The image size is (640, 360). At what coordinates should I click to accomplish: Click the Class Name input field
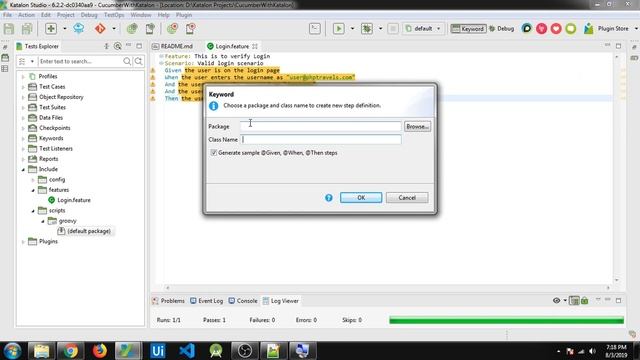point(321,139)
